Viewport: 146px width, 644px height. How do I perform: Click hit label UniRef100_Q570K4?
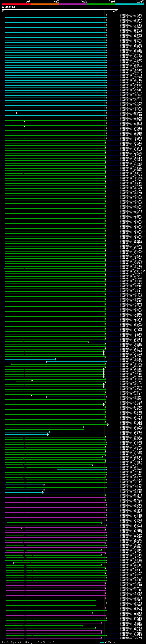pos(131,361)
